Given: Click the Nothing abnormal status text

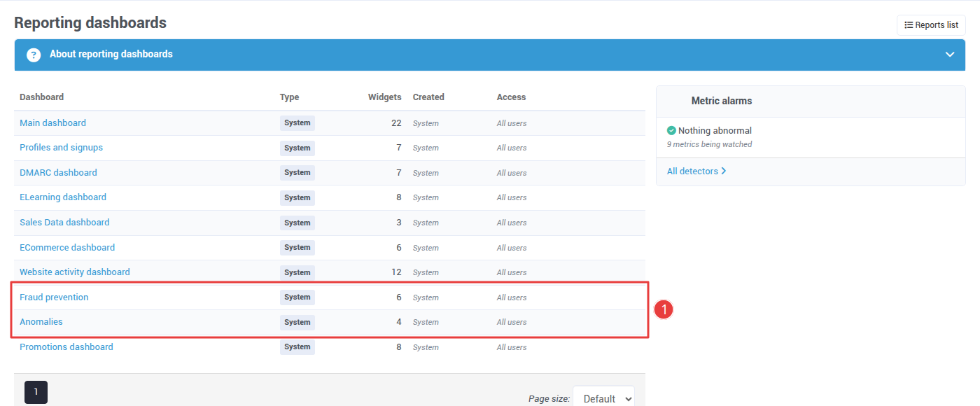Looking at the screenshot, I should click(x=715, y=131).
